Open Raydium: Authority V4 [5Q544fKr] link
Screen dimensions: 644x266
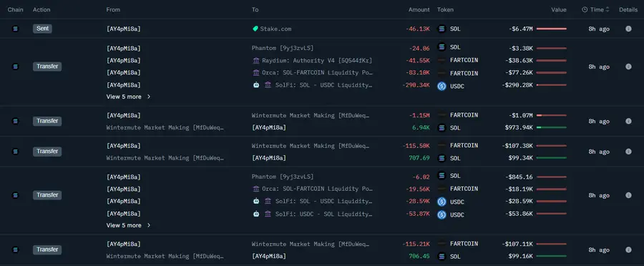click(x=317, y=61)
